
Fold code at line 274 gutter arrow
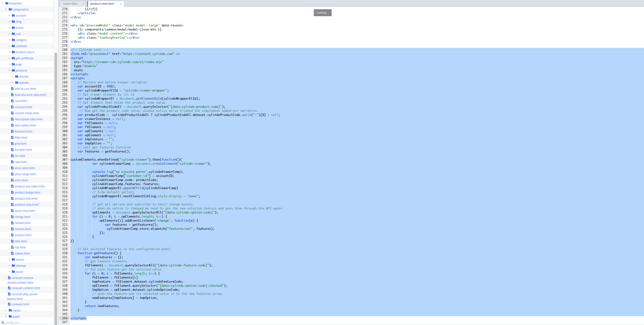(69, 25)
